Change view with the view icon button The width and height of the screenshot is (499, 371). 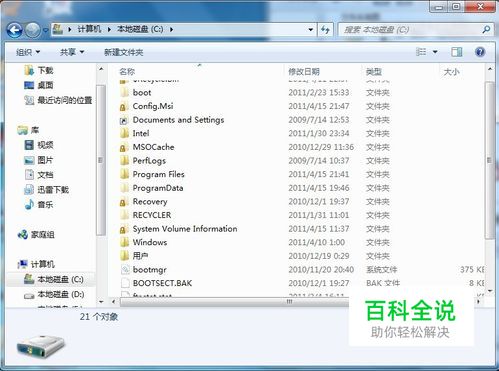pyautogui.click(x=421, y=52)
